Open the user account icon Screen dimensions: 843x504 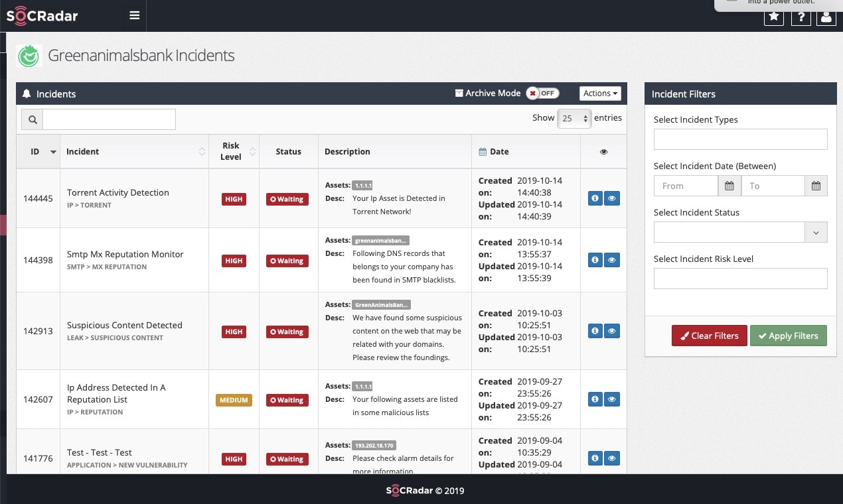pyautogui.click(x=826, y=17)
